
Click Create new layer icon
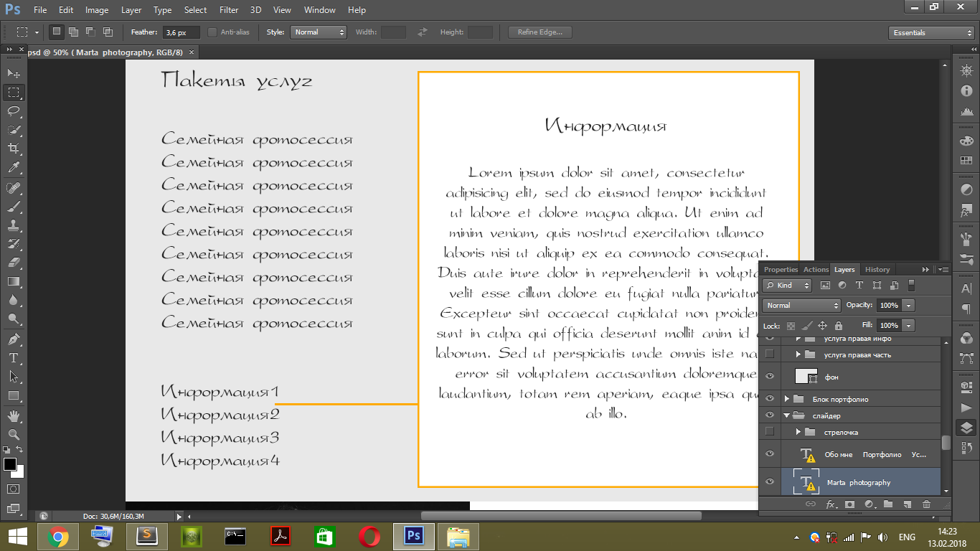[x=907, y=504]
